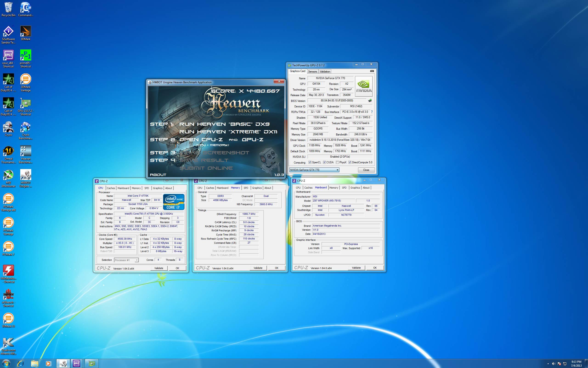
Task: Open the HWMonitor Shortcut desktop icon
Action: tap(8, 274)
